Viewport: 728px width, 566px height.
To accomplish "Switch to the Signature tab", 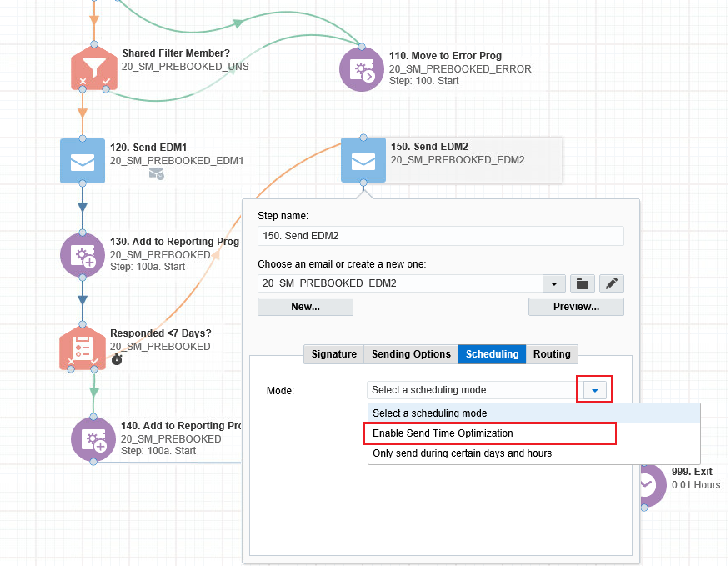I will 334,354.
